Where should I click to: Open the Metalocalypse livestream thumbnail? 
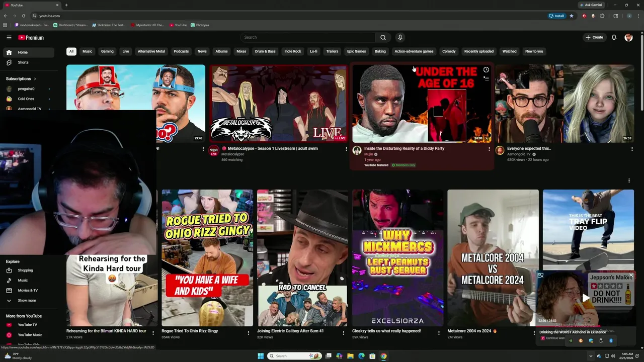click(x=279, y=104)
